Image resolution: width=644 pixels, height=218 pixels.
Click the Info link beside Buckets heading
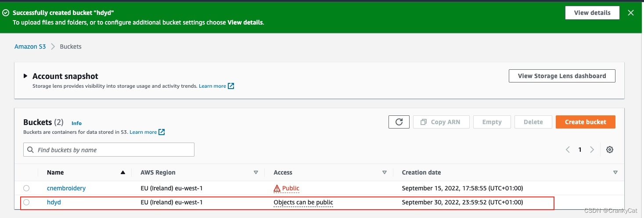(x=76, y=123)
